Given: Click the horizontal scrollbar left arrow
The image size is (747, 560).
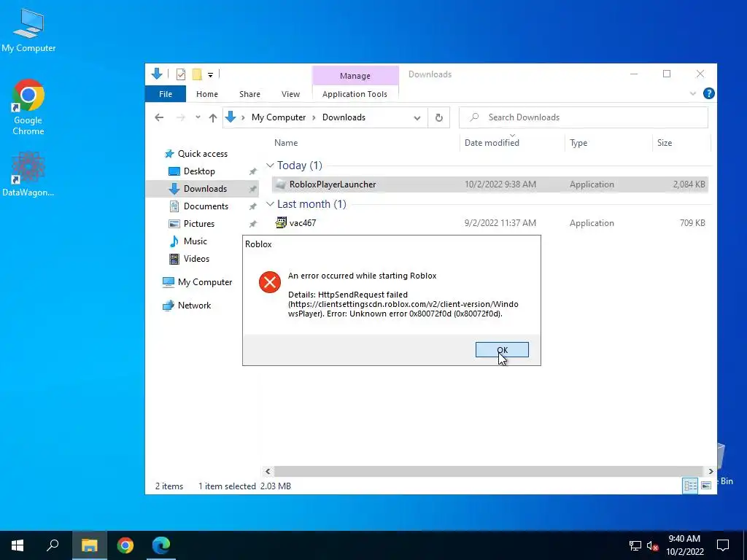Looking at the screenshot, I should pyautogui.click(x=268, y=472).
